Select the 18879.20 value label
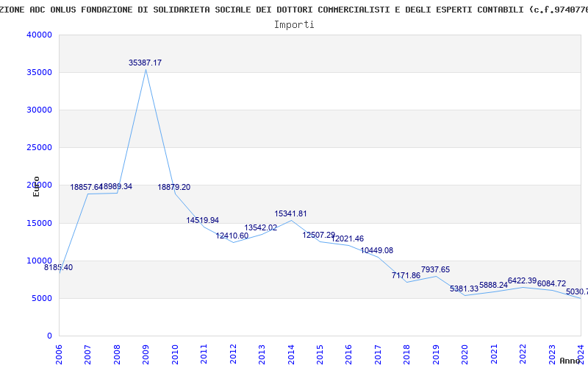The width and height of the screenshot is (588, 368). click(x=173, y=187)
